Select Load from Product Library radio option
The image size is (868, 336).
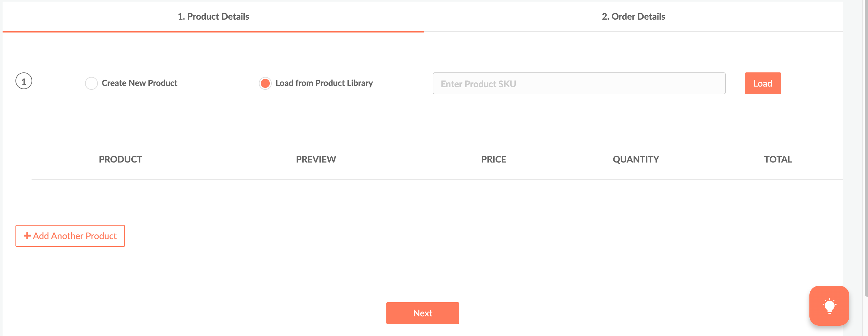pos(265,83)
